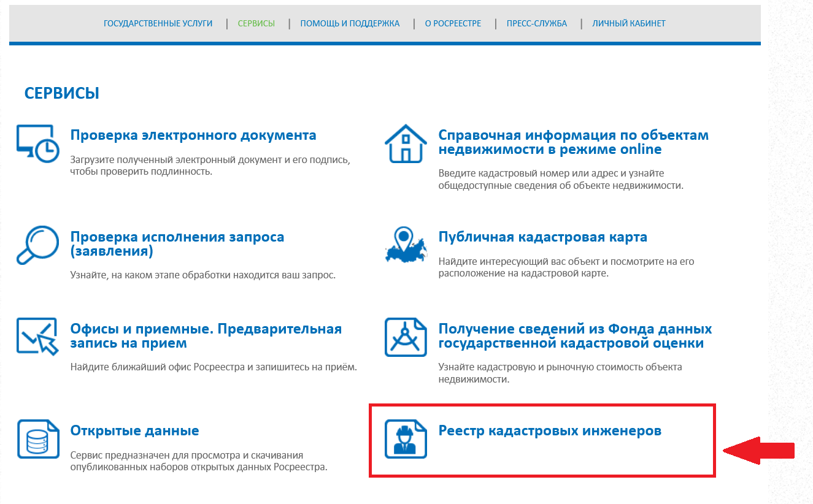Click the magnifying glass icon for request status
The height and width of the screenshot is (504, 813).
(37, 245)
